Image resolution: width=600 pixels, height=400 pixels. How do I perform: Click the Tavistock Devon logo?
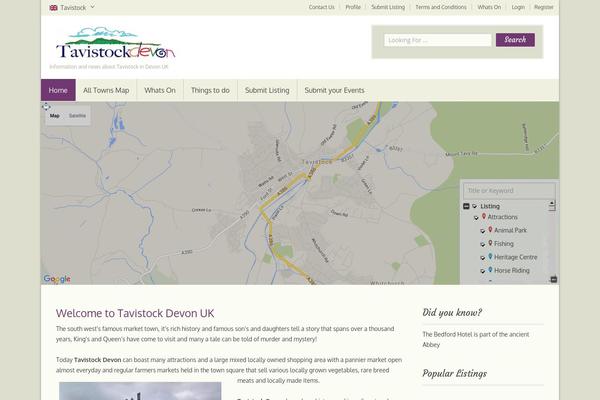(x=116, y=43)
